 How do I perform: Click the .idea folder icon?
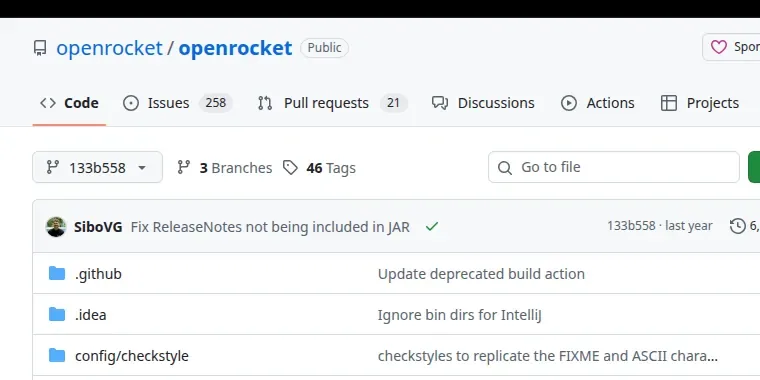pyautogui.click(x=57, y=314)
